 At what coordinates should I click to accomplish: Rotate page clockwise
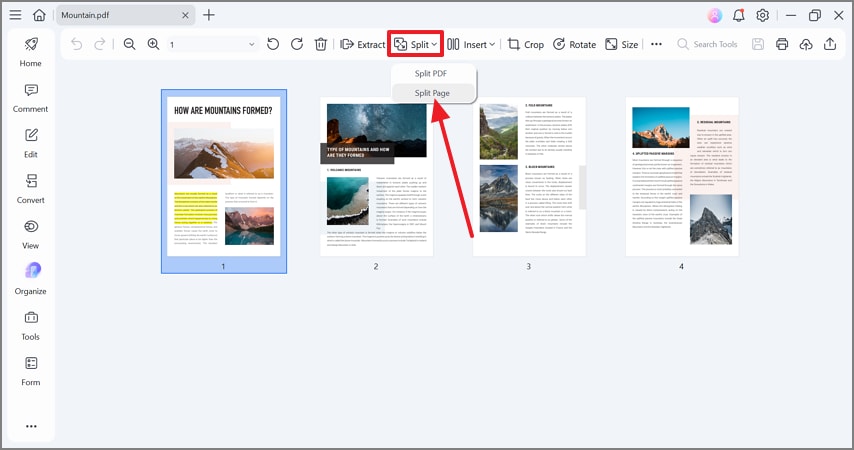click(x=297, y=44)
